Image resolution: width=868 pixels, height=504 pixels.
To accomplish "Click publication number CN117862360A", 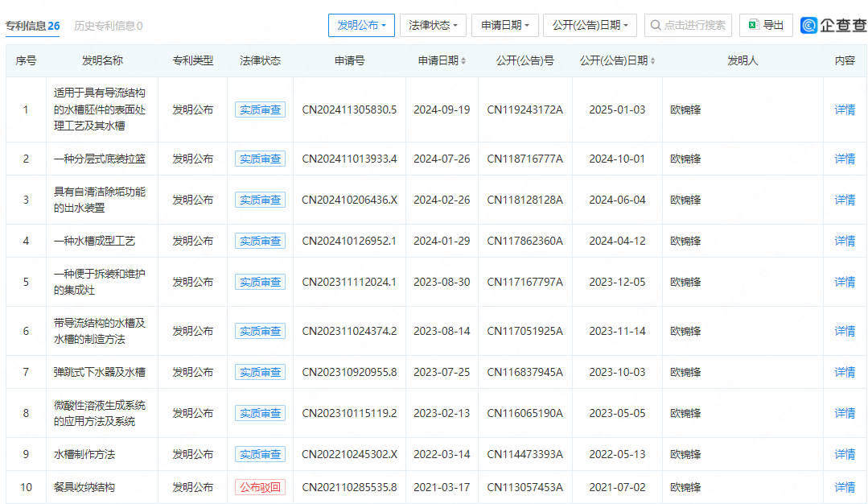I will tap(525, 241).
